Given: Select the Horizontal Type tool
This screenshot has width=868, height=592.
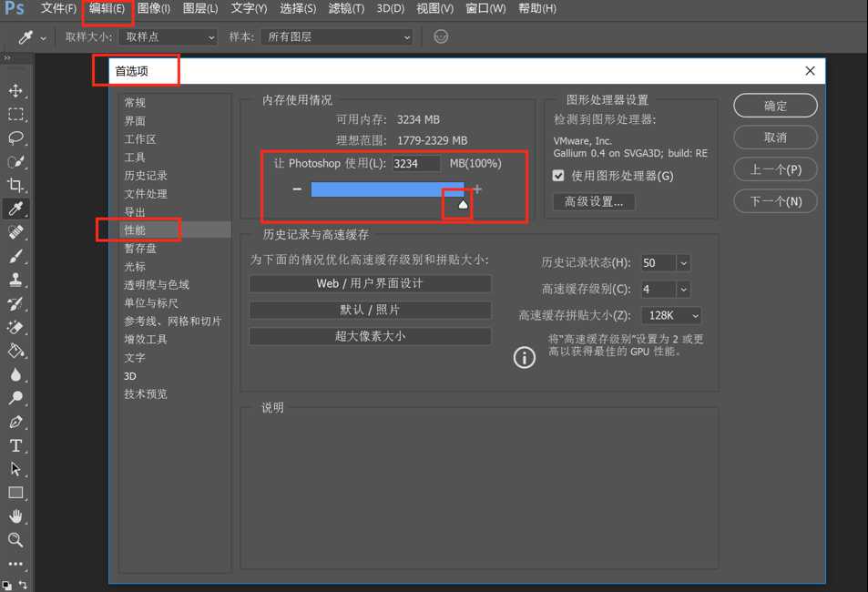Looking at the screenshot, I should click(15, 445).
